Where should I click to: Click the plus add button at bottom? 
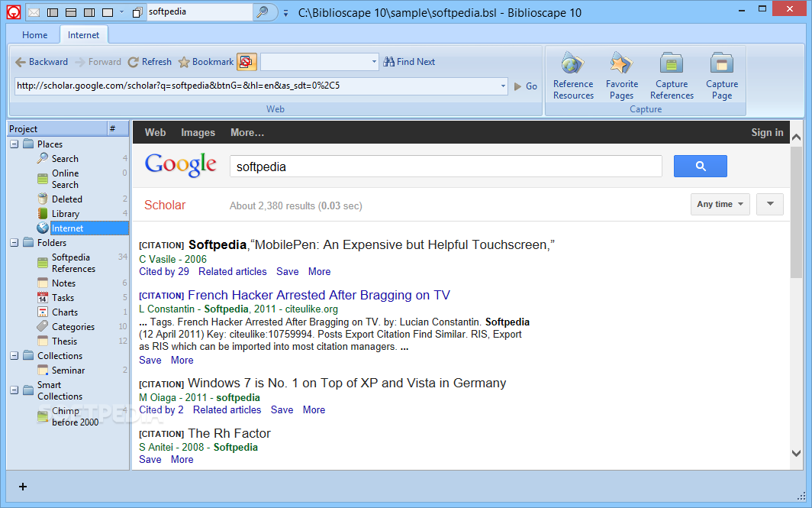[23, 486]
